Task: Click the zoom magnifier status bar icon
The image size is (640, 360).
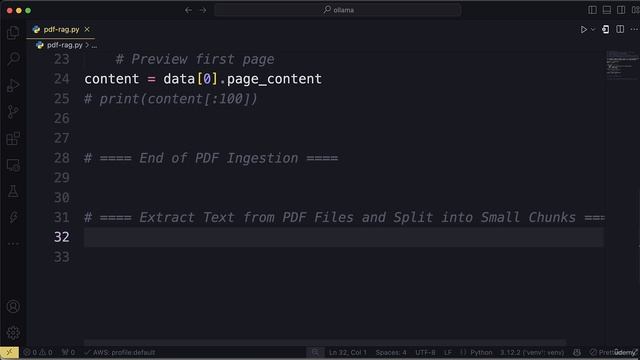Action: tap(315, 352)
